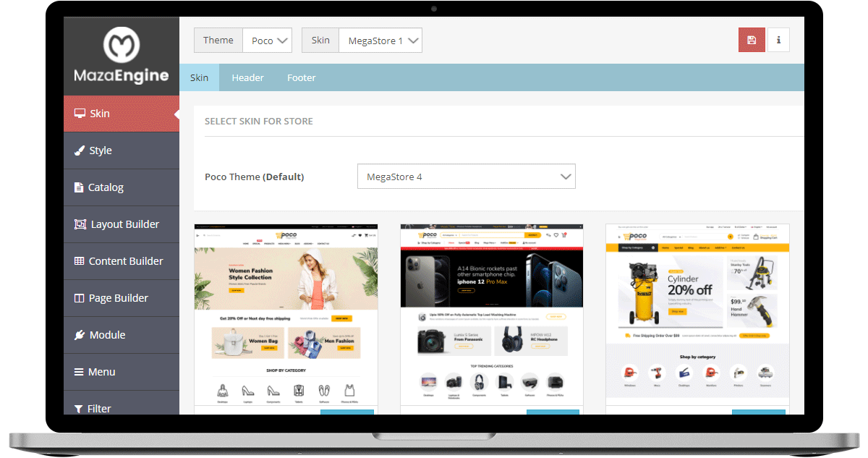This screenshot has width=868, height=458.
Task: Open Page Builder in the sidebar
Action: [x=122, y=298]
